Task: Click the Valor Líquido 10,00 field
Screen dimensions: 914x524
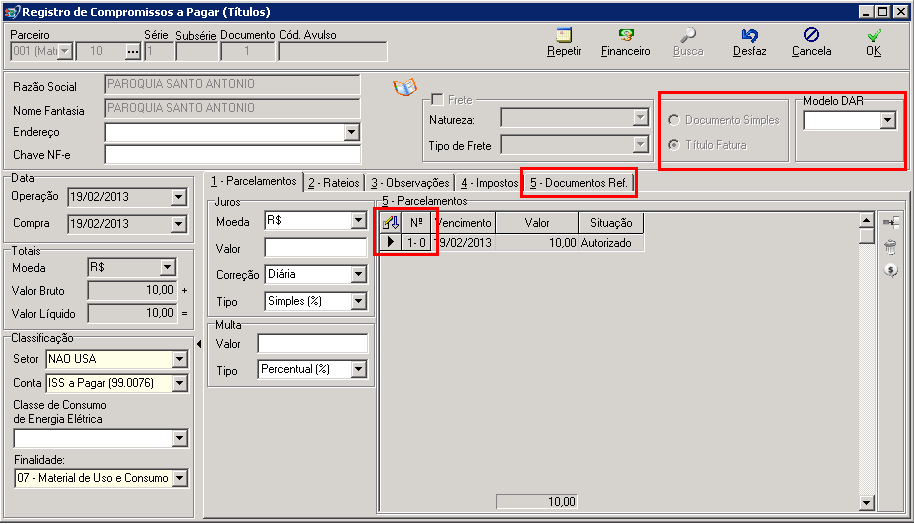Action: click(x=132, y=313)
